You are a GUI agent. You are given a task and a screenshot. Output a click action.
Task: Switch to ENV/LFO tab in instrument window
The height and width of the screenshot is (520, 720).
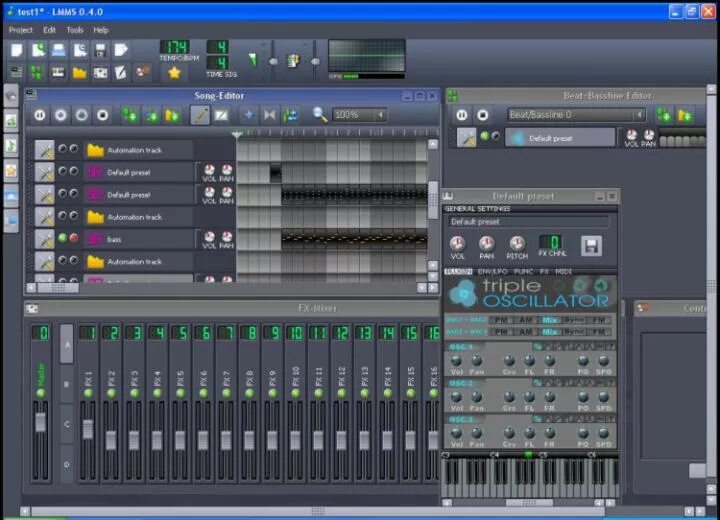tap(492, 271)
